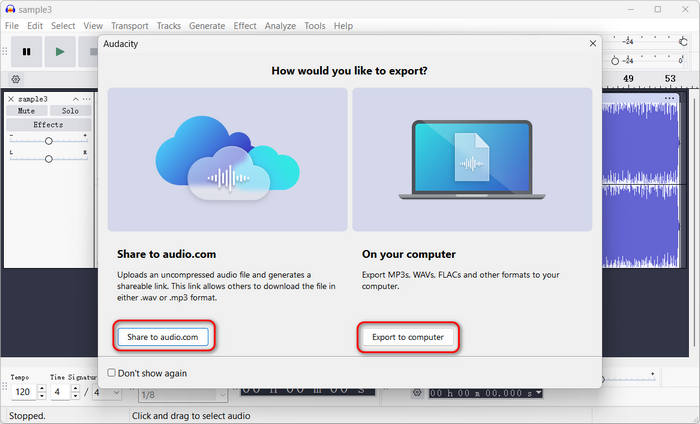Click 'Click and drag to select audio' status text

click(191, 416)
